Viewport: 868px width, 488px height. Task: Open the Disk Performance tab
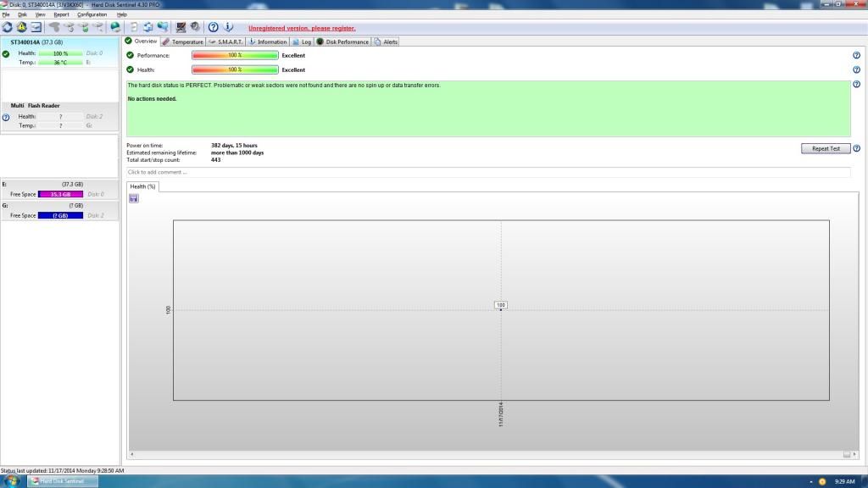tap(342, 42)
